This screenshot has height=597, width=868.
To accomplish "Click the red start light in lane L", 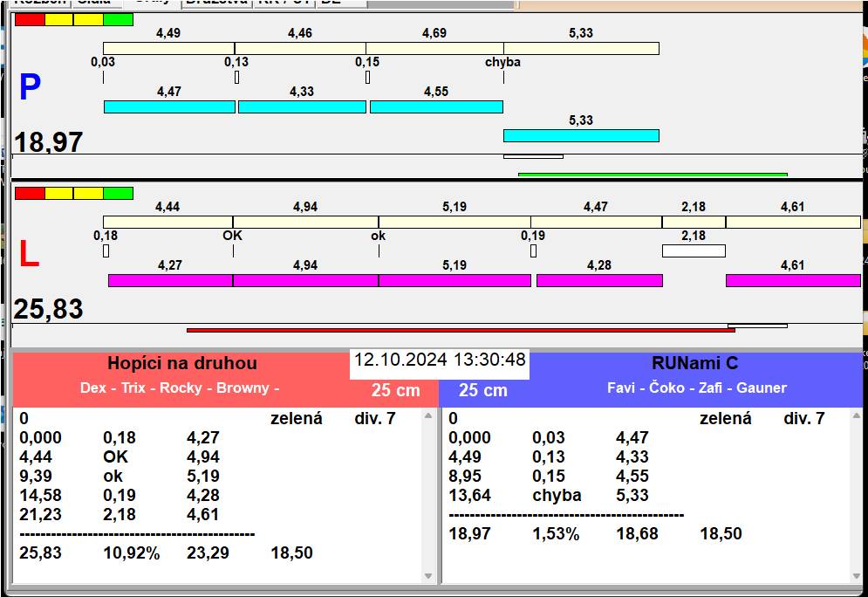I will coord(30,193).
